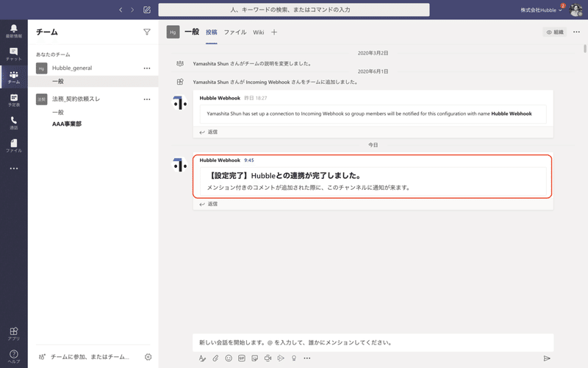
Task: Switch to the Wiki tab
Action: pos(259,32)
